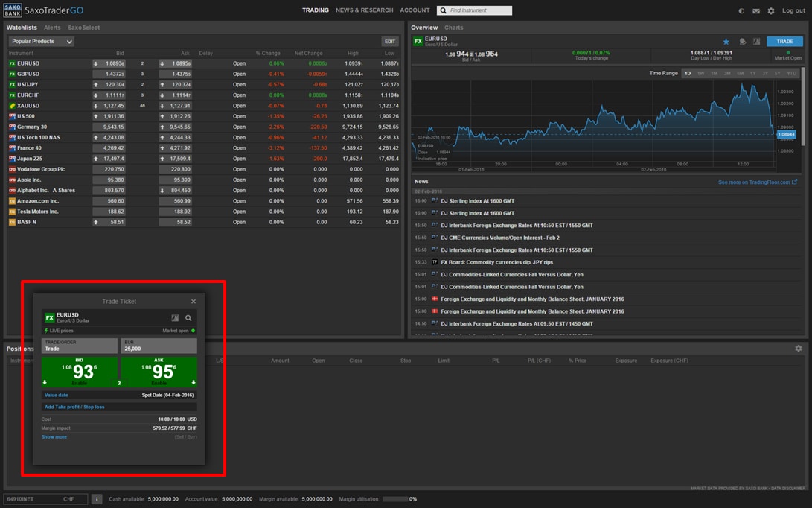Open the messages envelope icon
This screenshot has width=812, height=508.
click(x=756, y=11)
